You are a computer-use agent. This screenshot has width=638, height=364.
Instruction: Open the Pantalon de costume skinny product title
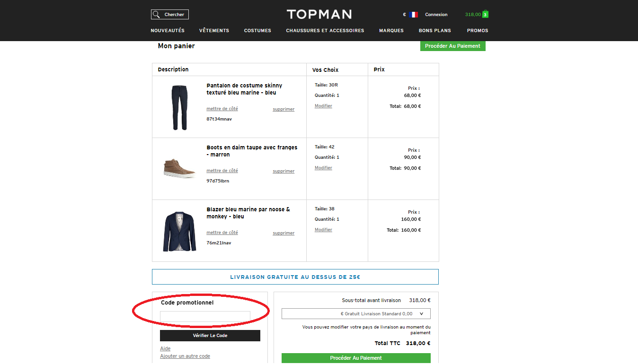pos(244,89)
